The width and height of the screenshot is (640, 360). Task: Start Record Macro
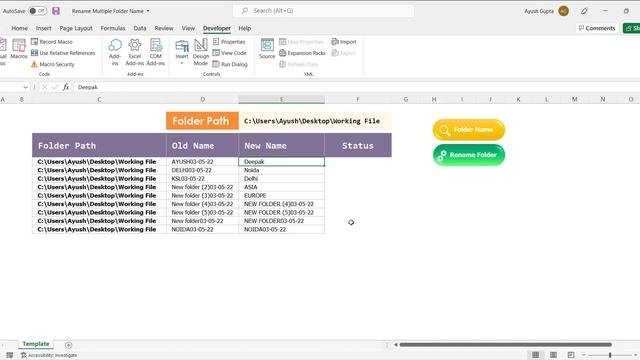click(x=52, y=42)
